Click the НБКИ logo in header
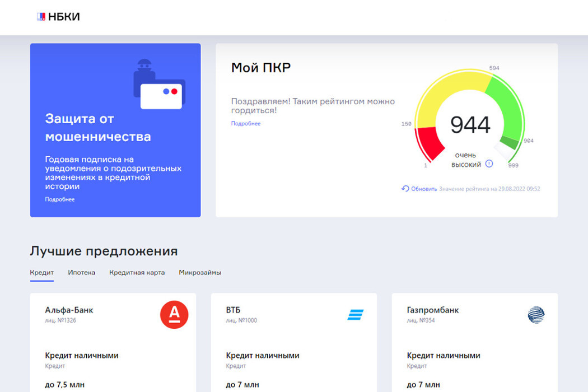The width and height of the screenshot is (588, 392). pos(58,16)
